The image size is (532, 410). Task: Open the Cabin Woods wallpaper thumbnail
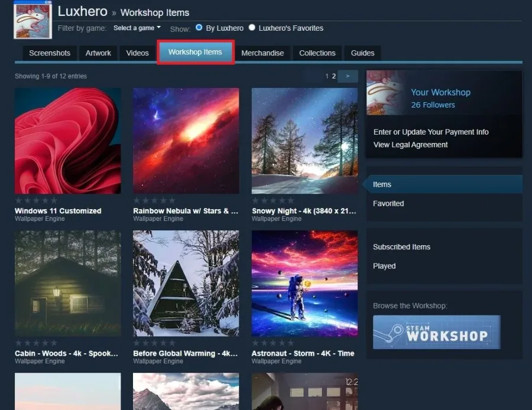coord(68,284)
